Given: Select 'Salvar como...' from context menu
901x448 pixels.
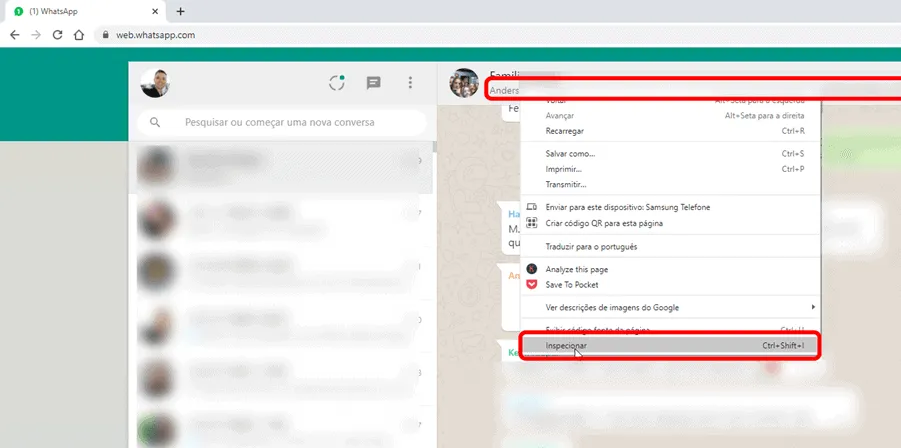Looking at the screenshot, I should 670,153.
